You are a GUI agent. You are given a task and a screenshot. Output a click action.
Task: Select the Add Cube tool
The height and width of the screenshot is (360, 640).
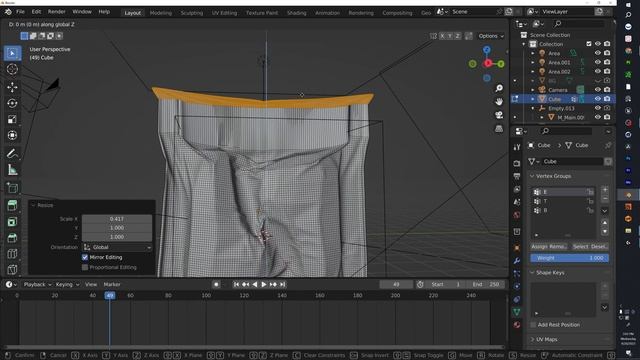[12, 188]
